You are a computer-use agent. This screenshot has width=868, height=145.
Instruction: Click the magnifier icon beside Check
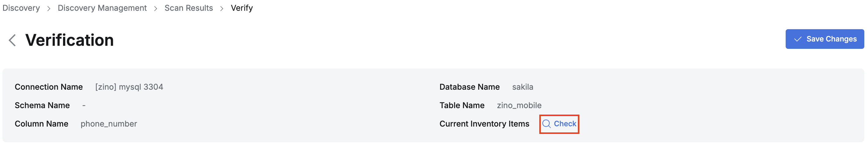point(546,124)
